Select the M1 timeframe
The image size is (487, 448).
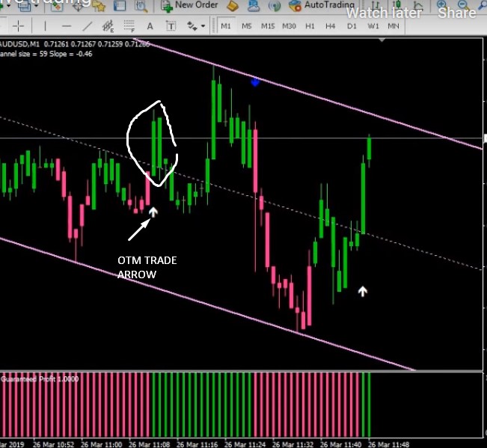pos(226,26)
